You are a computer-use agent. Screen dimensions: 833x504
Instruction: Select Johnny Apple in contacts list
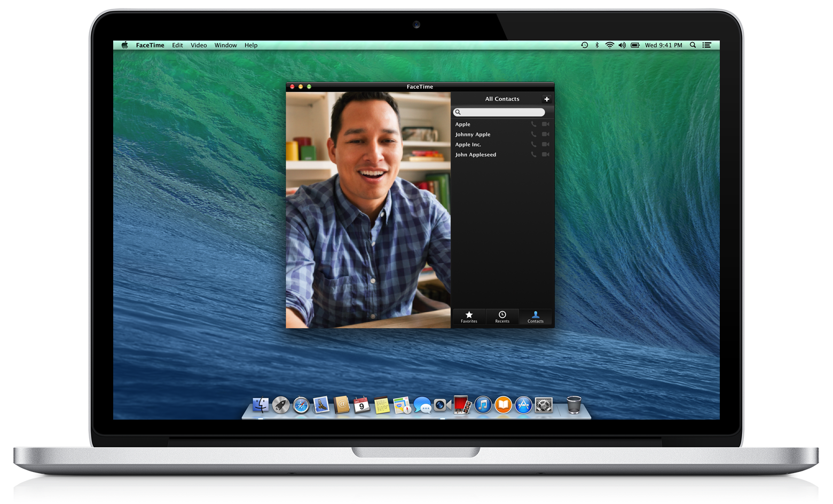click(x=502, y=135)
